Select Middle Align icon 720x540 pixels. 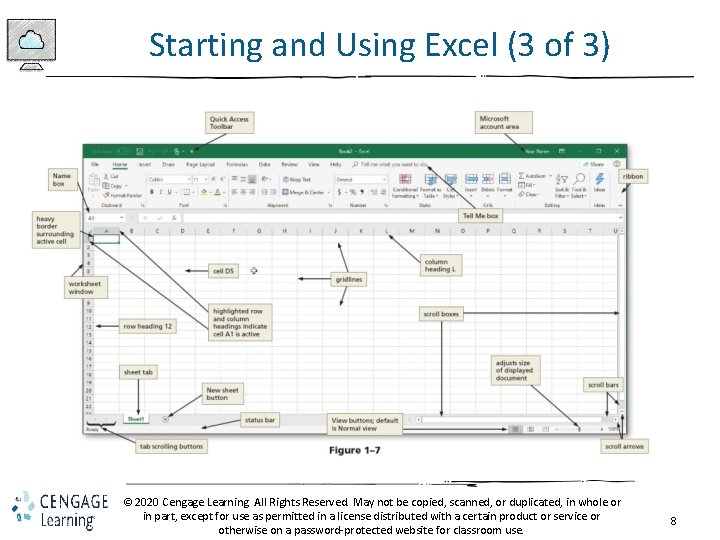coord(243,179)
